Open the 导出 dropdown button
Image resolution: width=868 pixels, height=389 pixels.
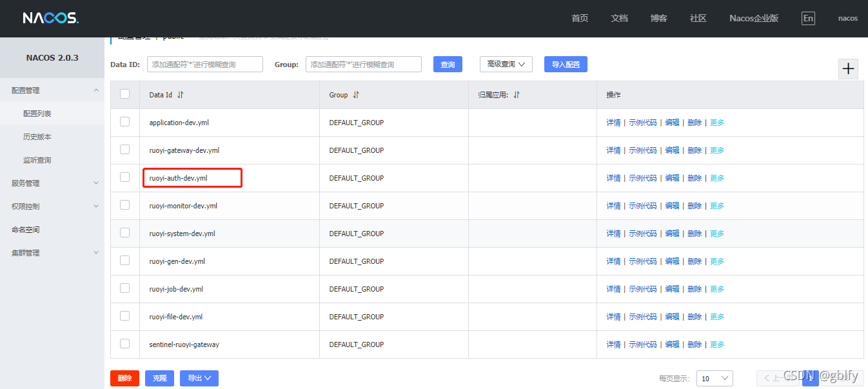coord(199,378)
